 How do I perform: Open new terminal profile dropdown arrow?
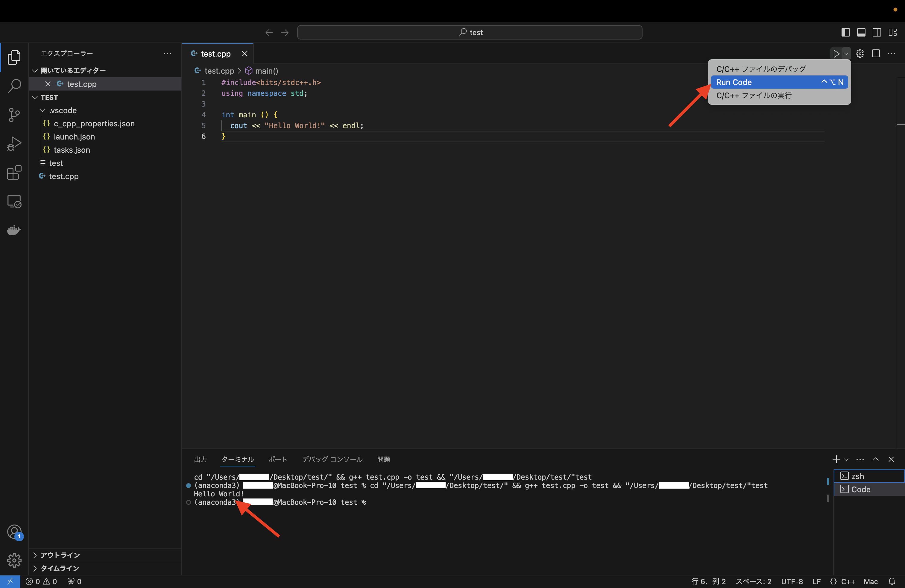pyautogui.click(x=846, y=460)
